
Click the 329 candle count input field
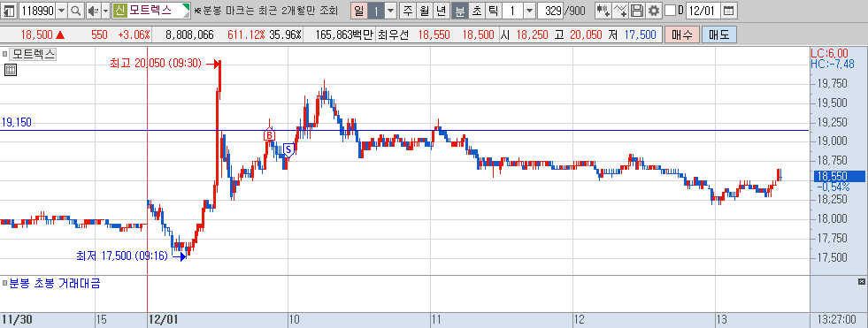[x=551, y=10]
